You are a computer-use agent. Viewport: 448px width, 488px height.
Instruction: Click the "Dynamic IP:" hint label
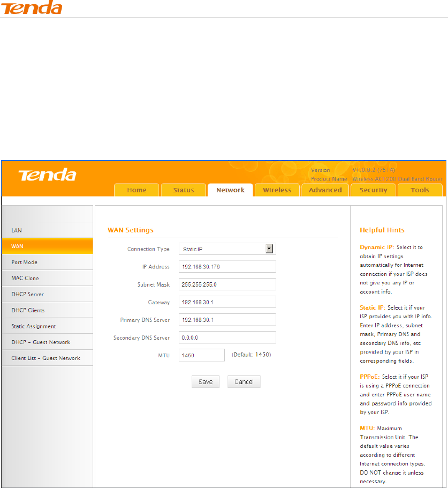[377, 247]
